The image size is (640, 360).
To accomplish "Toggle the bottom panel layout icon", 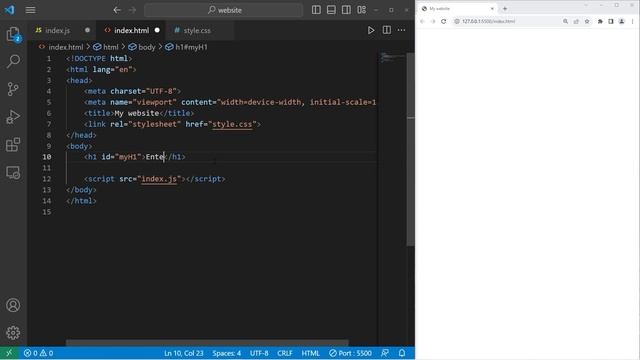I will tap(331, 10).
